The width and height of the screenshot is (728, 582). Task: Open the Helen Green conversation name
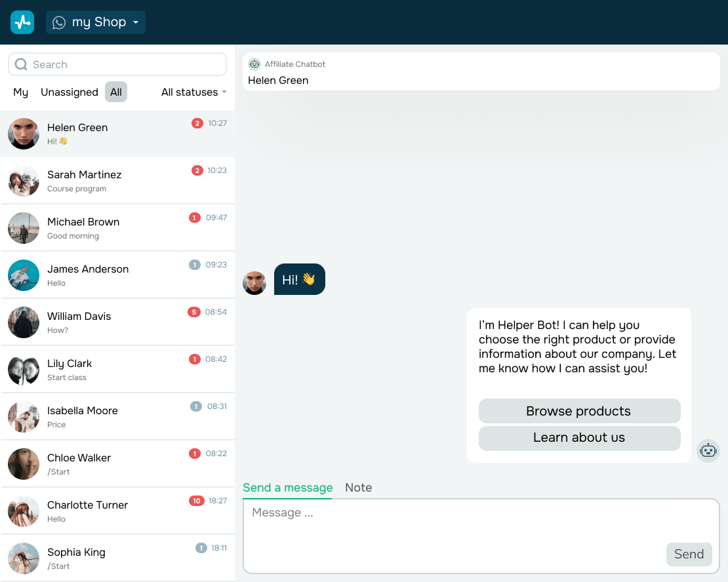[x=77, y=128]
